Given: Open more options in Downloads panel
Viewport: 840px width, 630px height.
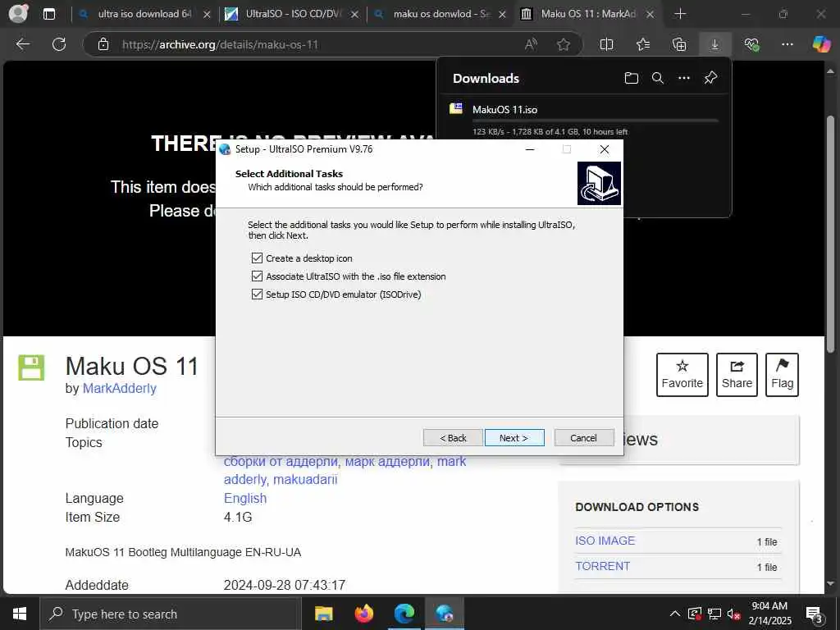Looking at the screenshot, I should click(684, 78).
